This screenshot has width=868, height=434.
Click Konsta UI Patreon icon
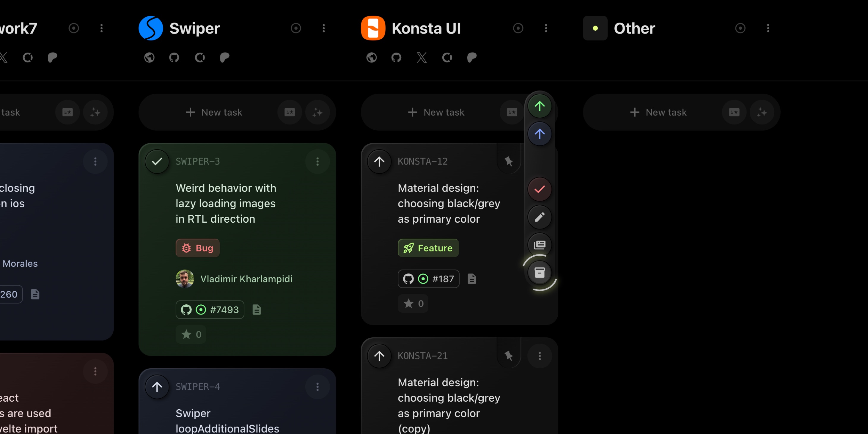472,58
